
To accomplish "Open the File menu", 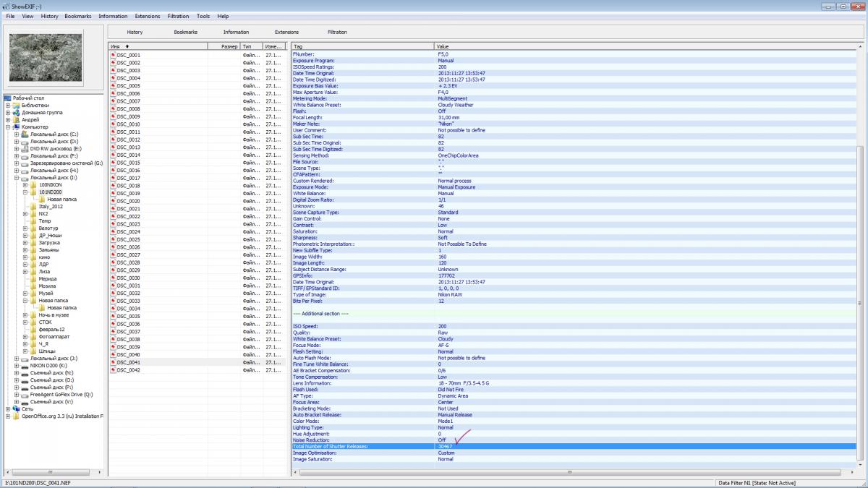I will pos(10,16).
